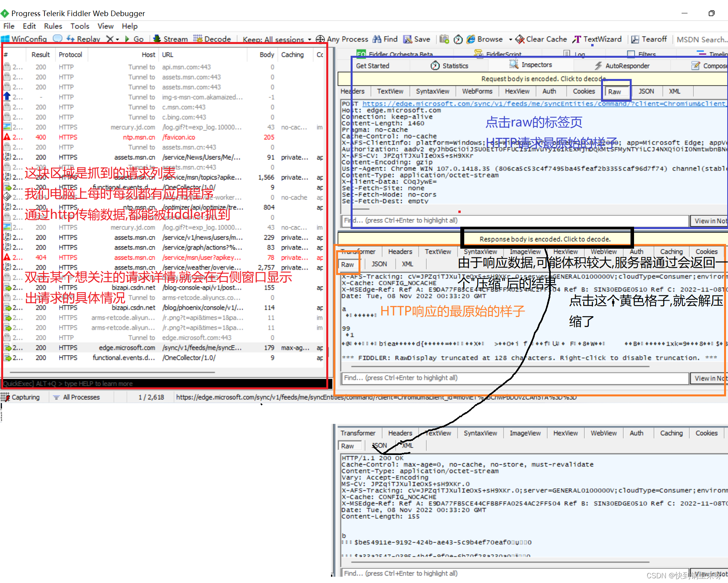
Task: Expand the Remove sessions X dropdown arrow
Action: tap(117, 39)
